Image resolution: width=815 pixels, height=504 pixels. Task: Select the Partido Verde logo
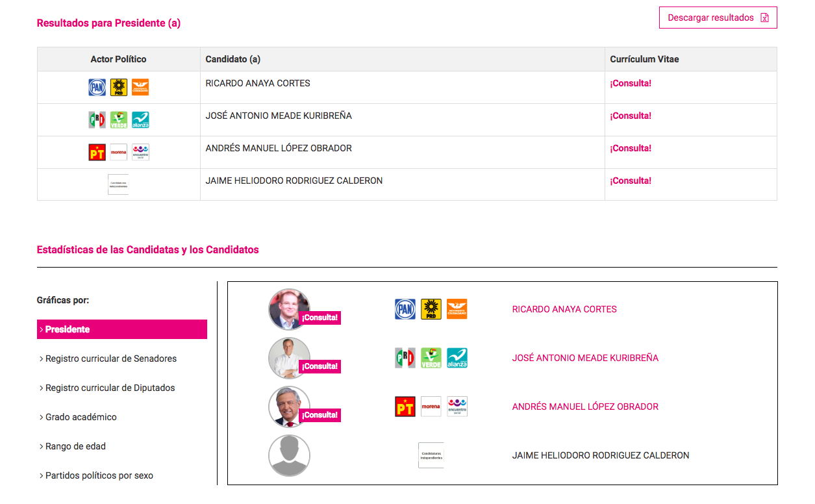[x=118, y=120]
